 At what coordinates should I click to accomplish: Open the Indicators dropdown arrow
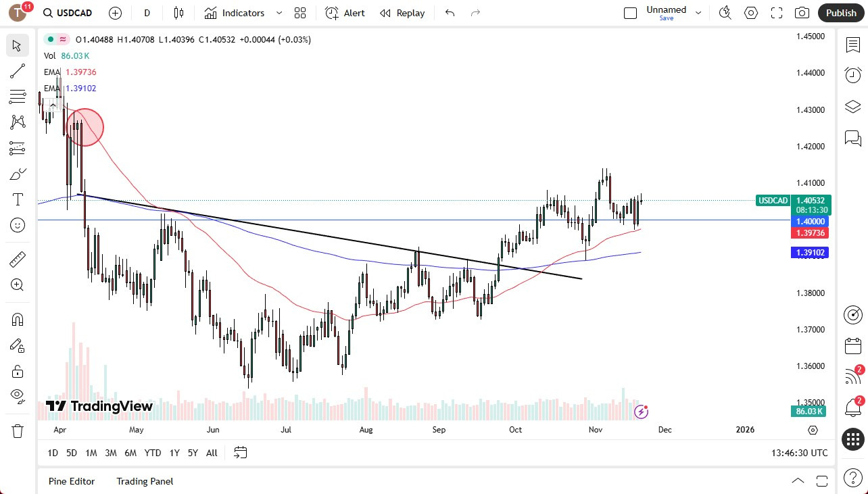click(278, 12)
